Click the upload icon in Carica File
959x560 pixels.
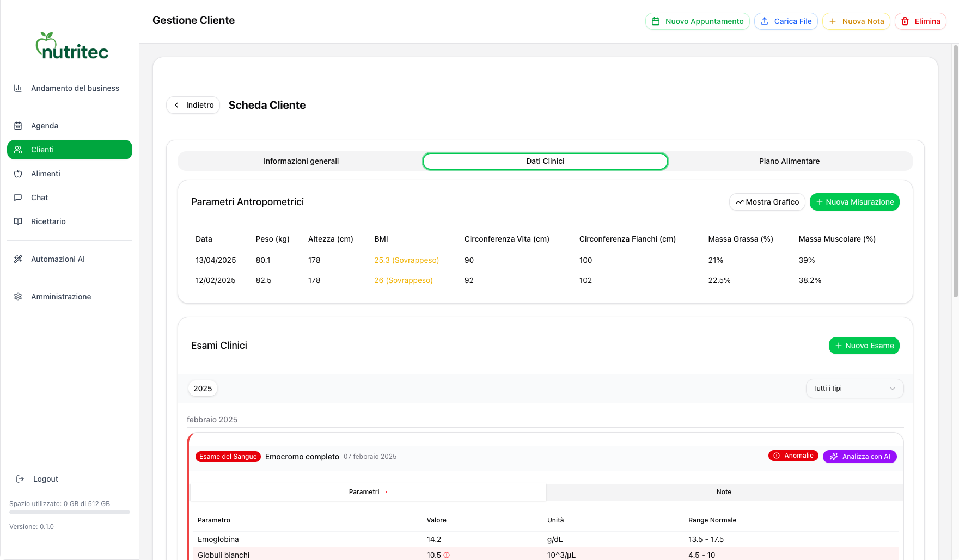[765, 21]
